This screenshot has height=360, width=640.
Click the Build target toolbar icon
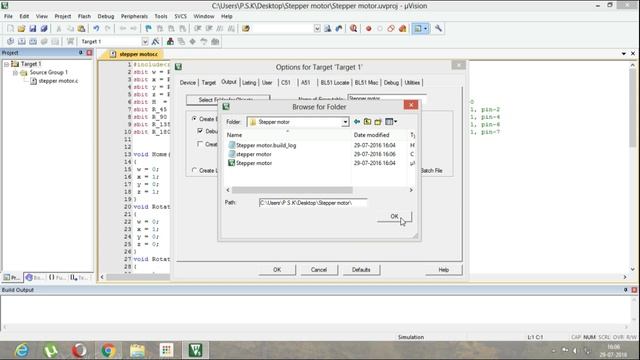click(x=22, y=42)
